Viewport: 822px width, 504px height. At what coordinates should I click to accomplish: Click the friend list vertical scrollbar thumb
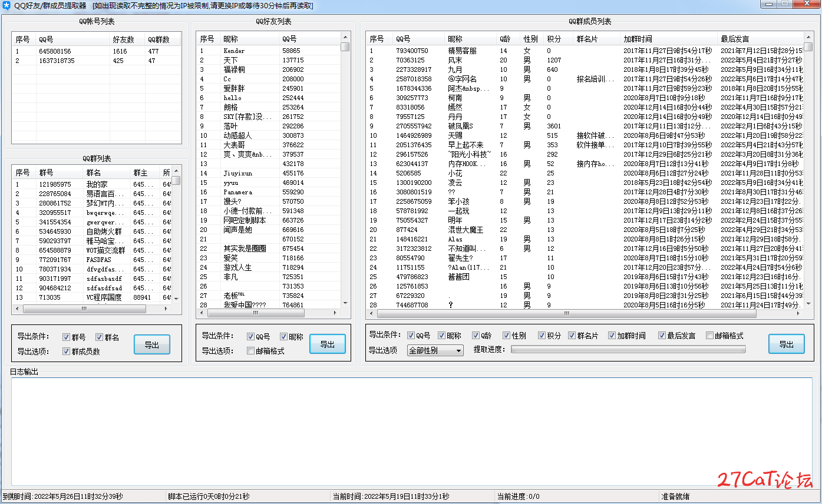pos(345,47)
